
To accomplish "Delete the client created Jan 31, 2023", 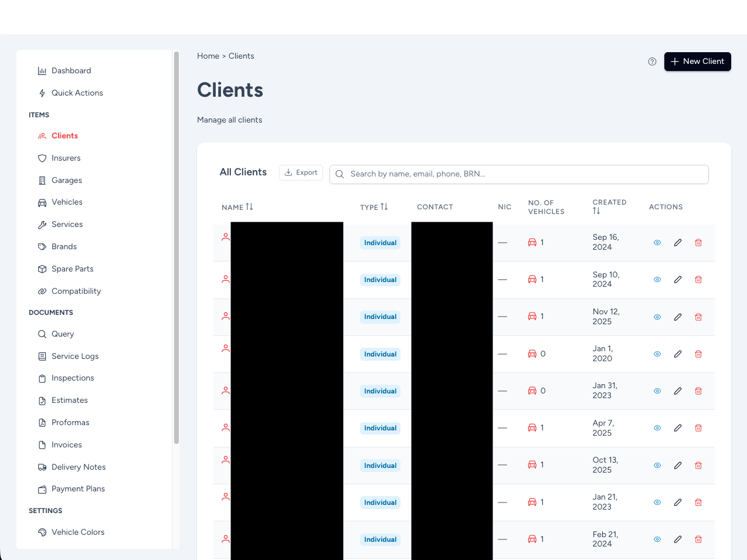I will 698,391.
